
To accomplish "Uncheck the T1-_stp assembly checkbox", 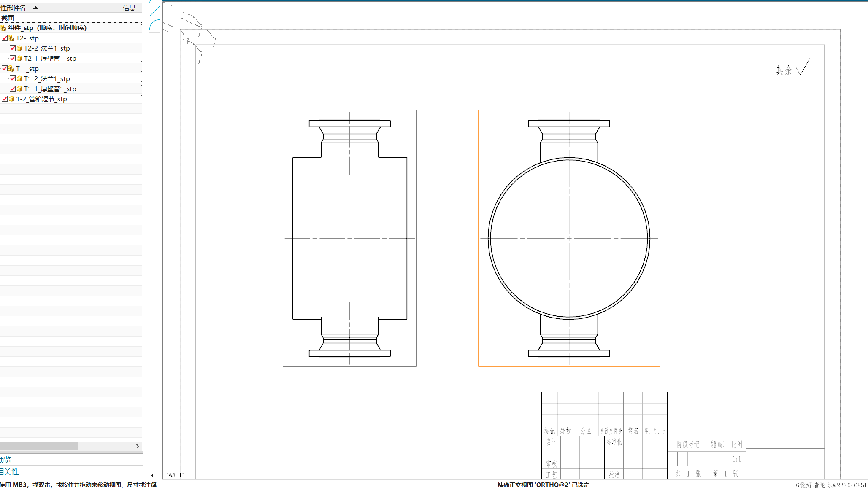I will point(5,68).
